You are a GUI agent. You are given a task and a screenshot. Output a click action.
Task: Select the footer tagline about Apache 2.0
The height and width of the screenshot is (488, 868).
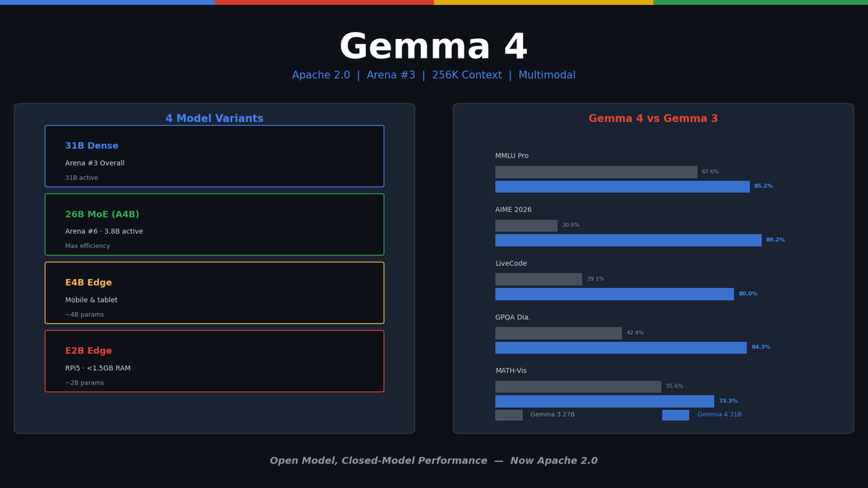tap(434, 460)
